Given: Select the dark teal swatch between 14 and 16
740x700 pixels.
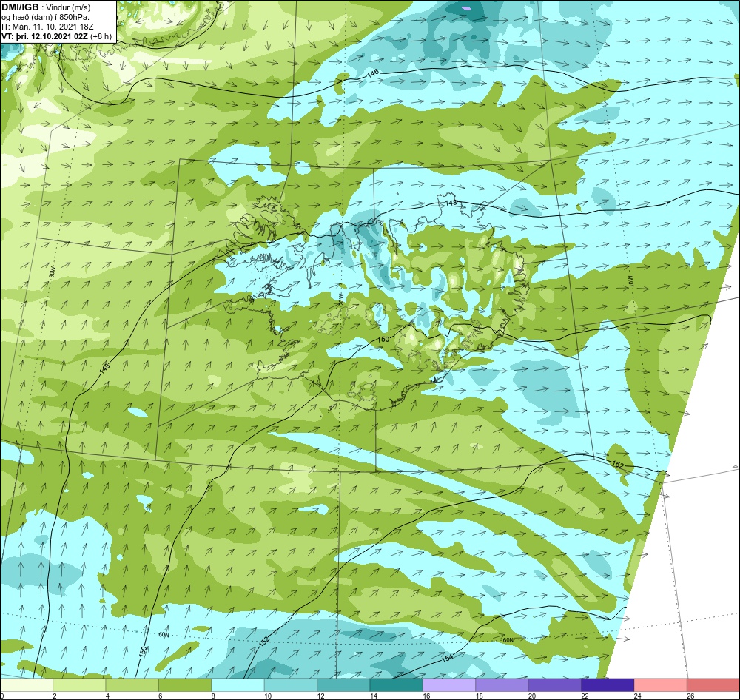Looking at the screenshot, I should (x=397, y=685).
